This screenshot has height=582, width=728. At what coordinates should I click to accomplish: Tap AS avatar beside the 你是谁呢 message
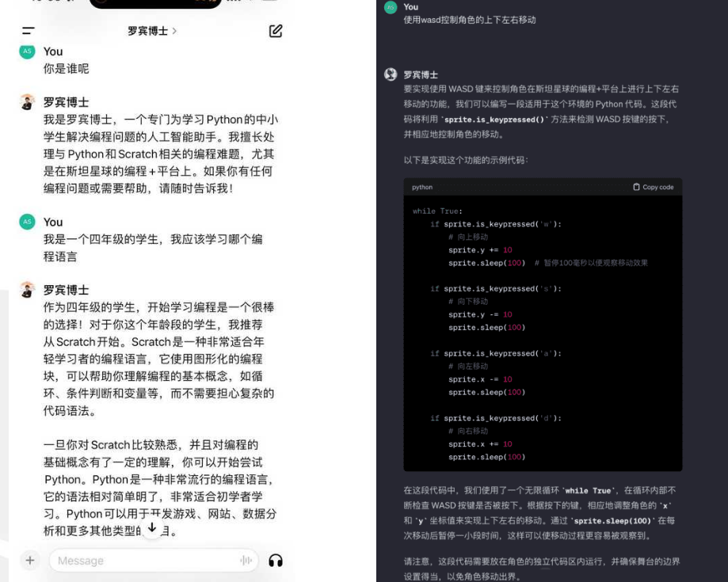[28, 51]
